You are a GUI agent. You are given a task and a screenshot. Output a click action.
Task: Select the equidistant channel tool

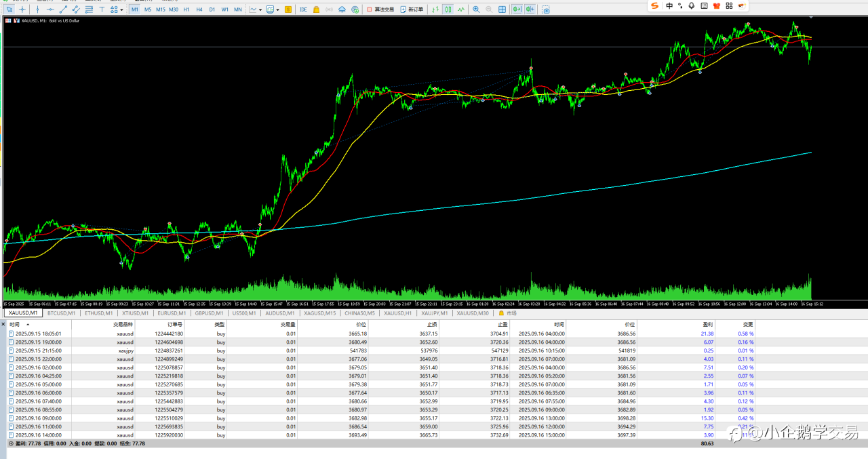coord(76,9)
